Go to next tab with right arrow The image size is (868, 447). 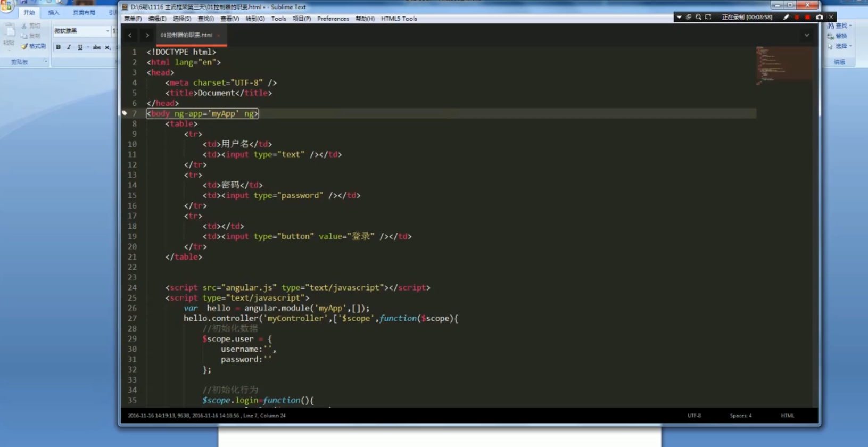click(147, 35)
